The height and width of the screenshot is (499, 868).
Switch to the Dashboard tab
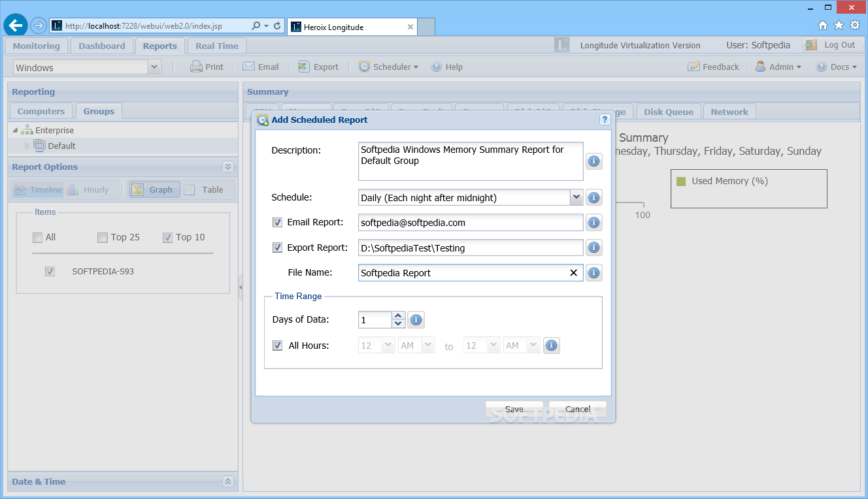click(102, 46)
